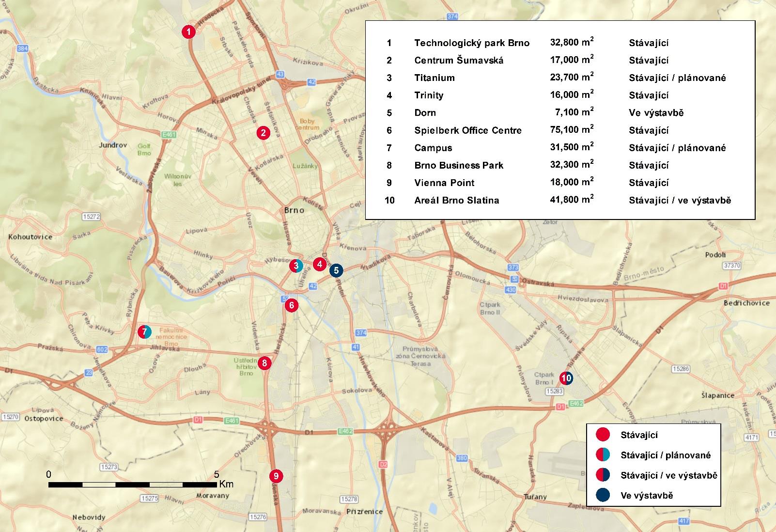
Task: Click the road shield 15272
Action: [x=91, y=217]
